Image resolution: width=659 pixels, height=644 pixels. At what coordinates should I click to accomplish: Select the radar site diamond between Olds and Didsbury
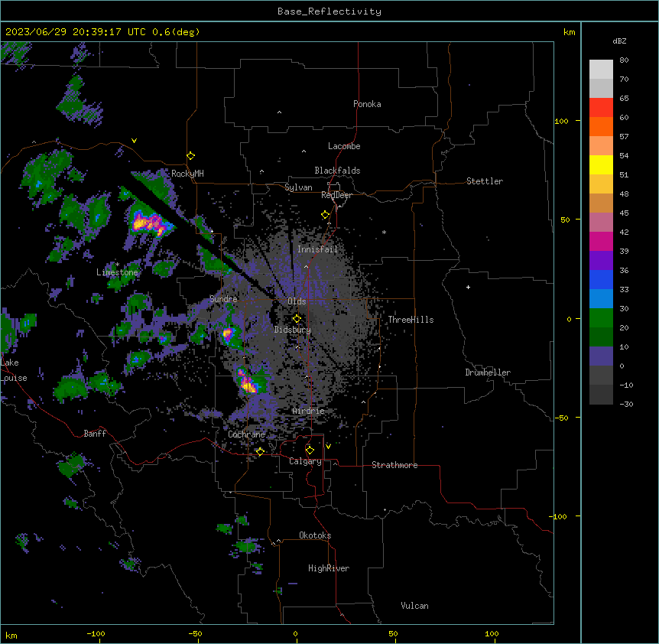point(297,319)
